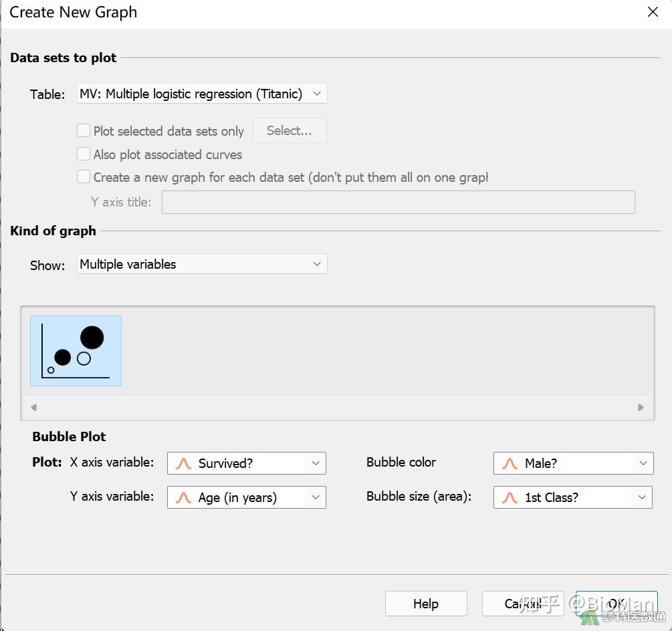Open X axis variable dropdown showing Survived?
Image resolution: width=672 pixels, height=631 pixels.
coord(247,463)
